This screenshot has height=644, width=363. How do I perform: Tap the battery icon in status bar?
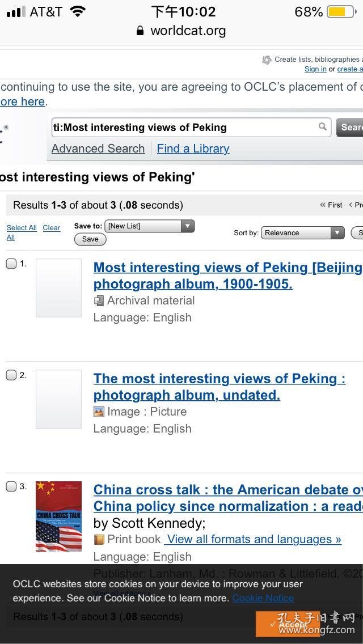[341, 12]
